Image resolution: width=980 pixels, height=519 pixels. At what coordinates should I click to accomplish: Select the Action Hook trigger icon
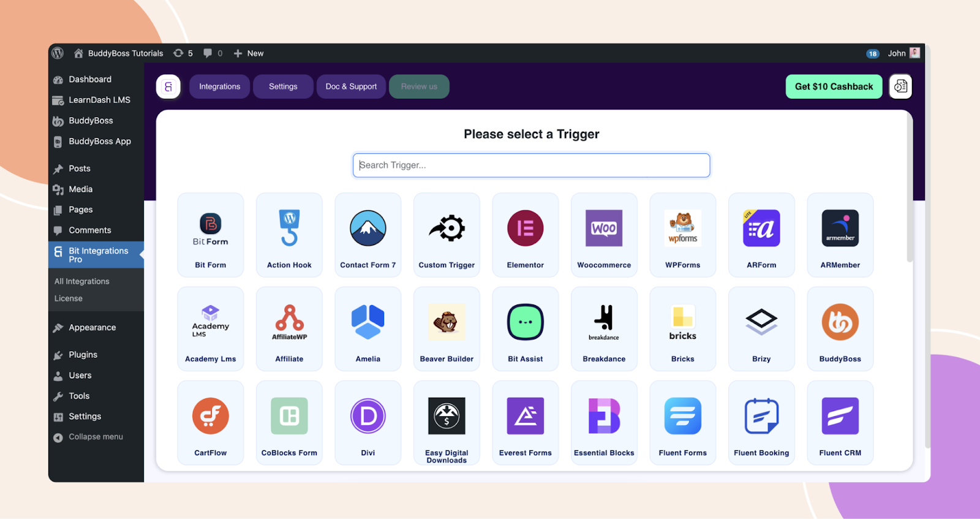pos(289,228)
